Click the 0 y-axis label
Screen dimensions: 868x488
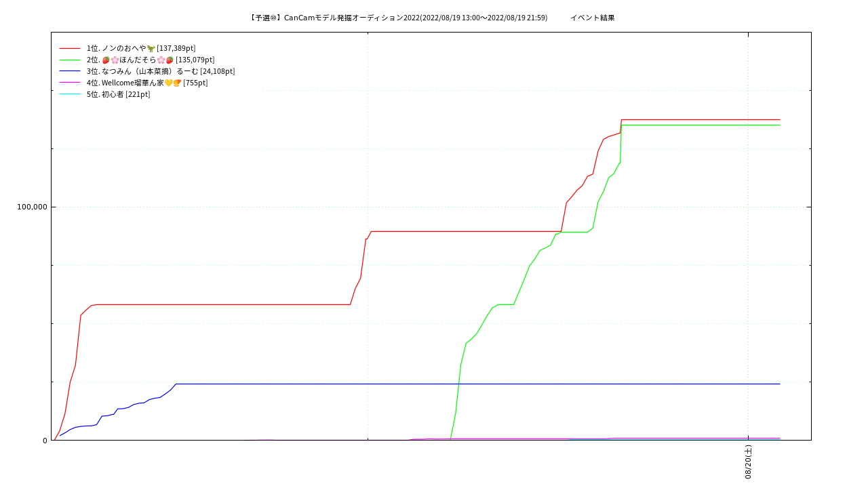pyautogui.click(x=45, y=441)
